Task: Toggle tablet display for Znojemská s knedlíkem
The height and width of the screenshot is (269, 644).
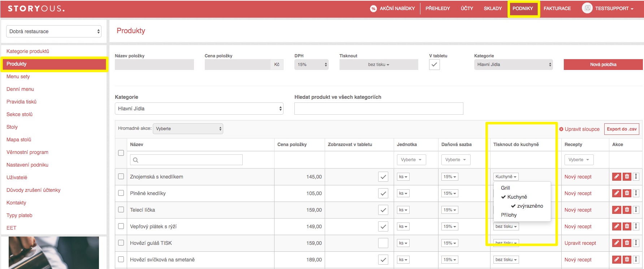Action: pyautogui.click(x=383, y=177)
